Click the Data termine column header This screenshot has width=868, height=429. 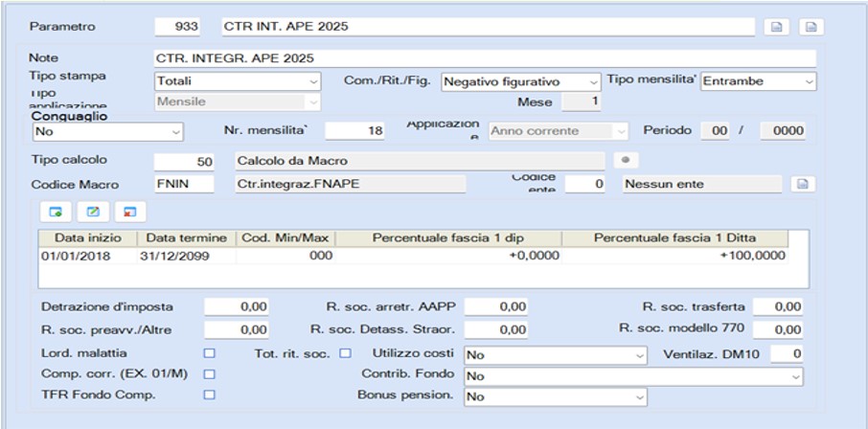[x=187, y=238]
